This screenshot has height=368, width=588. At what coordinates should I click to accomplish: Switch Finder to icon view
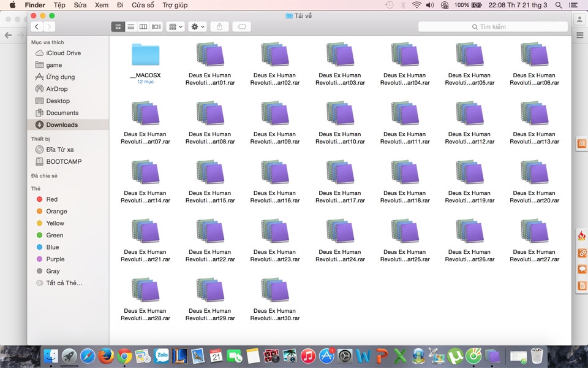(118, 26)
